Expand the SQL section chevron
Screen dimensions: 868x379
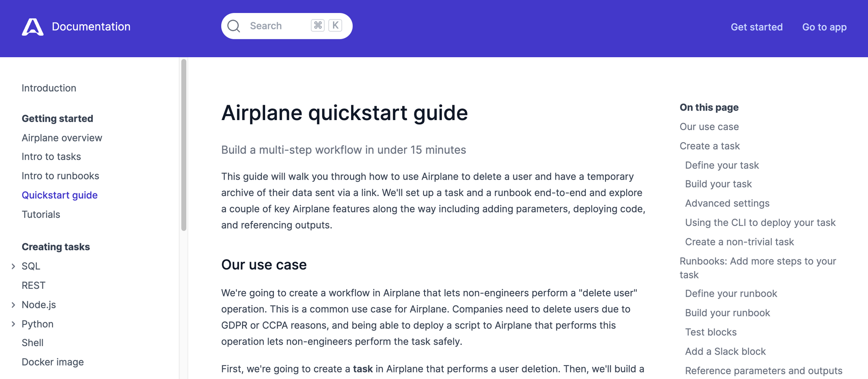(13, 266)
